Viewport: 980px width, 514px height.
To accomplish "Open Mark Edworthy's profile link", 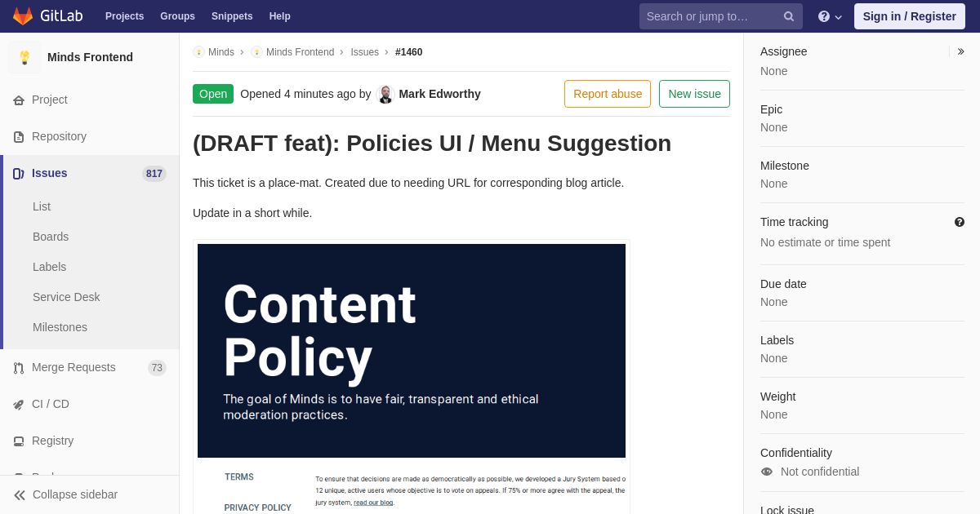I will pyautogui.click(x=439, y=94).
